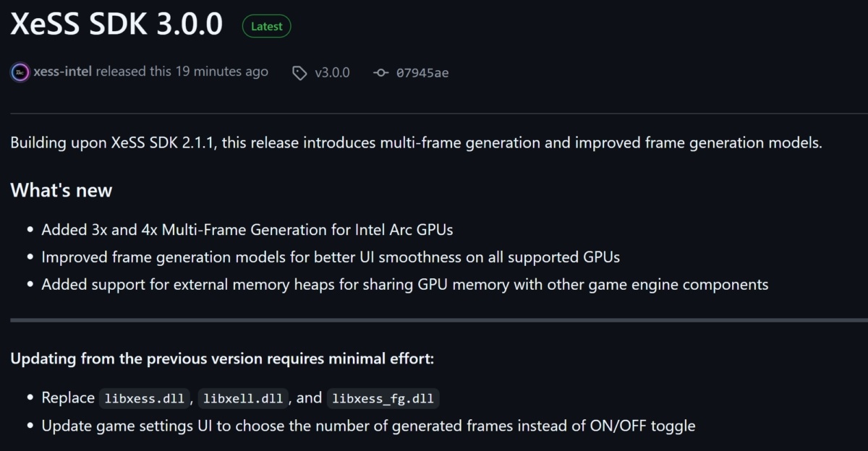868x451 pixels.
Task: Click the libxess_fg.dll code snippet
Action: pyautogui.click(x=383, y=398)
